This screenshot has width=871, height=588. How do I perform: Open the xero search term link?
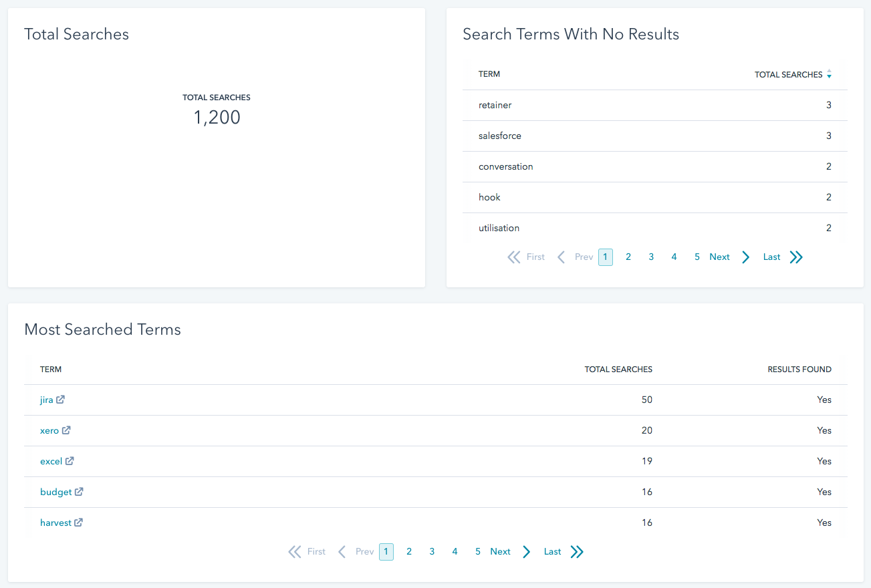(x=49, y=431)
